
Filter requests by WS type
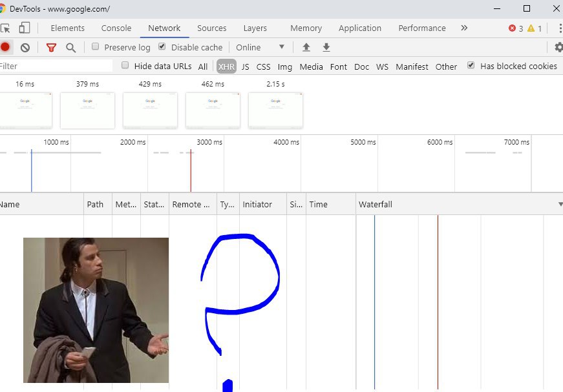pos(382,67)
